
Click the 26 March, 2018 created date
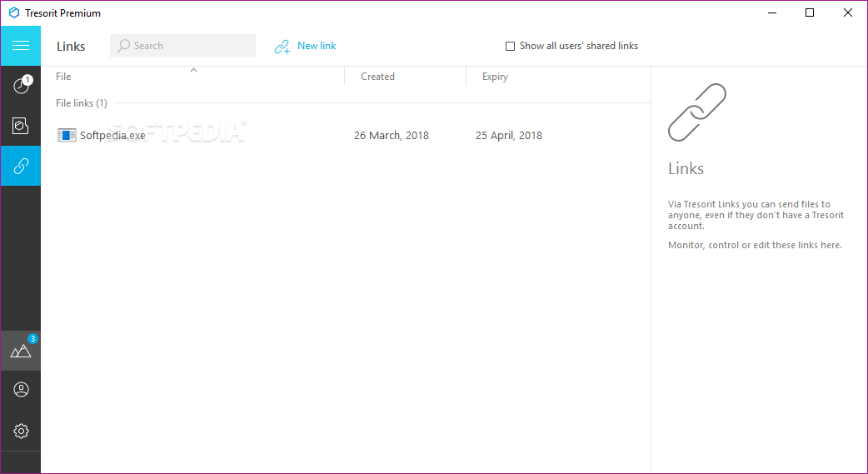392,135
